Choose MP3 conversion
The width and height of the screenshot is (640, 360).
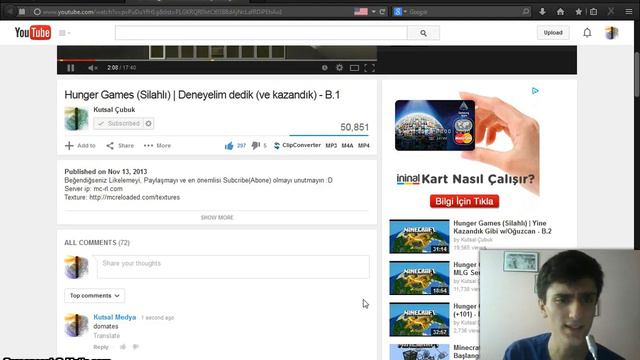coord(331,145)
